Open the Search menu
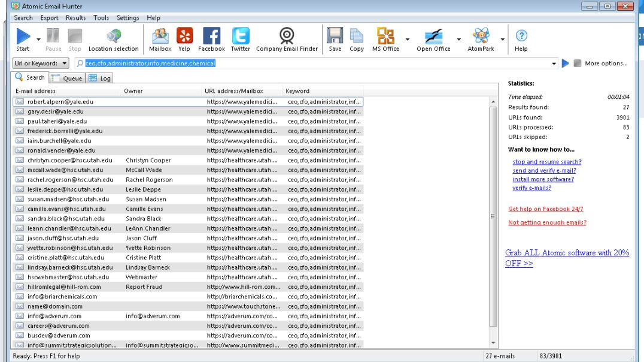Image resolution: width=644 pixels, height=362 pixels. click(x=23, y=18)
